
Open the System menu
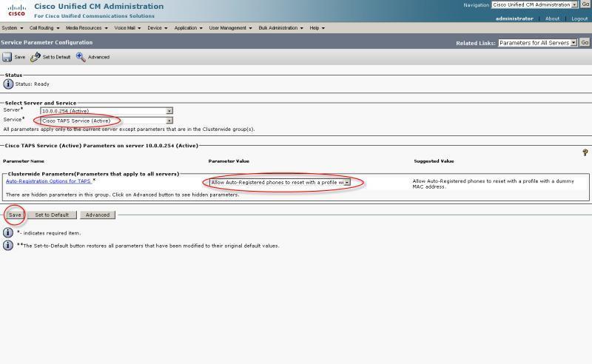click(13, 28)
